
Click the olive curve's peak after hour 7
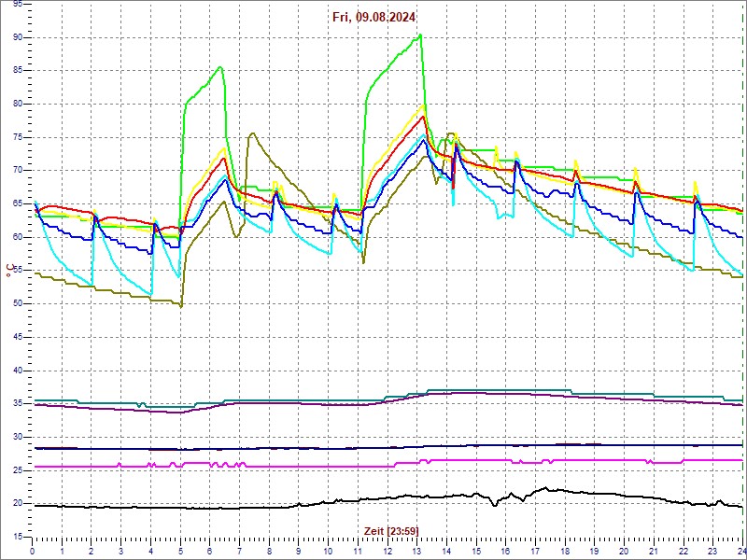point(252,133)
